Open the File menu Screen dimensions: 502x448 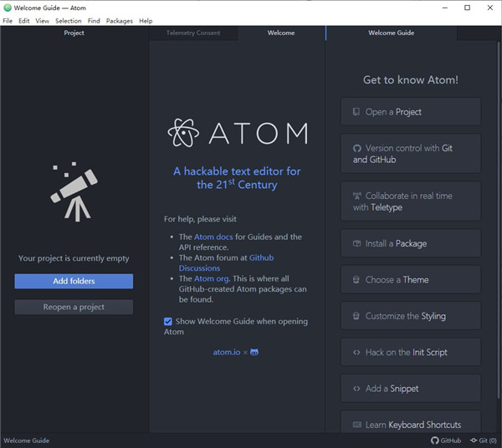click(8, 21)
